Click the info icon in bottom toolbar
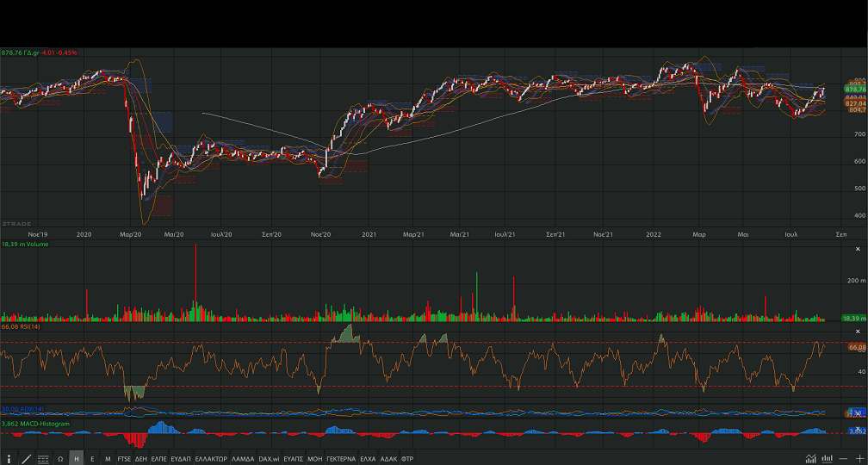Image resolution: width=868 pixels, height=465 pixels. 9,459
